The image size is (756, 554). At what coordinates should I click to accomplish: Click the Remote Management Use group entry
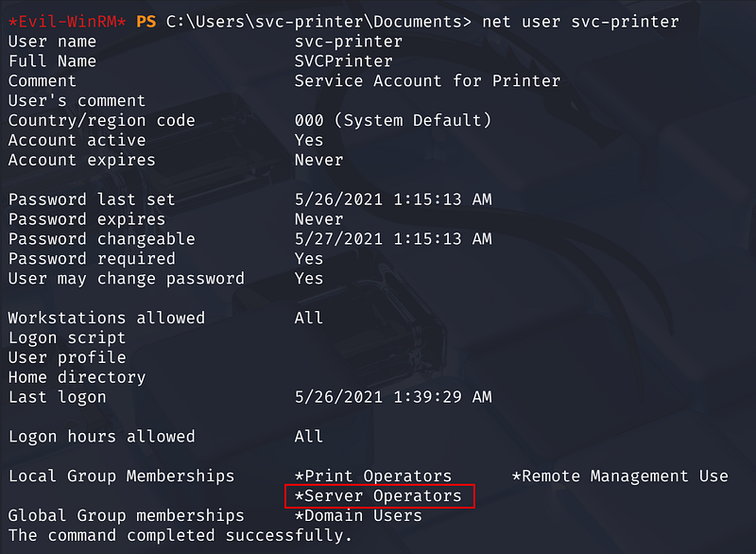[x=620, y=476]
